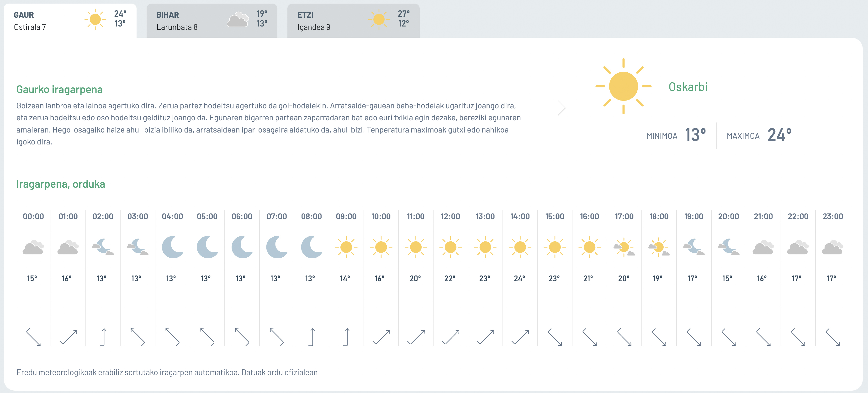This screenshot has width=868, height=393.
Task: Click the crescent moon icon at 04:00
Action: tap(172, 247)
